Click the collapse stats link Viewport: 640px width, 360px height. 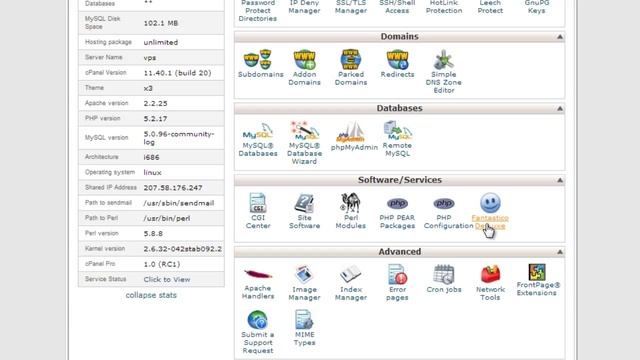click(x=151, y=295)
